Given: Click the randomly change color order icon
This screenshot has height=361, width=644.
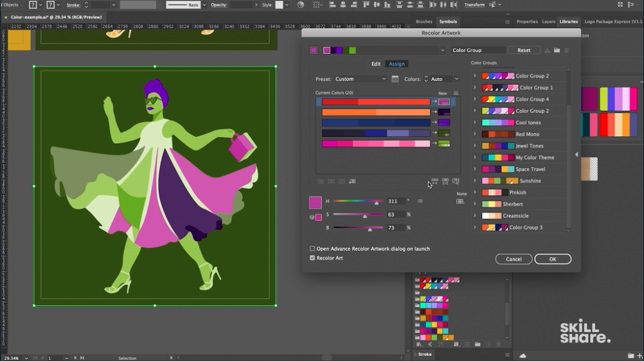Looking at the screenshot, I should click(434, 182).
